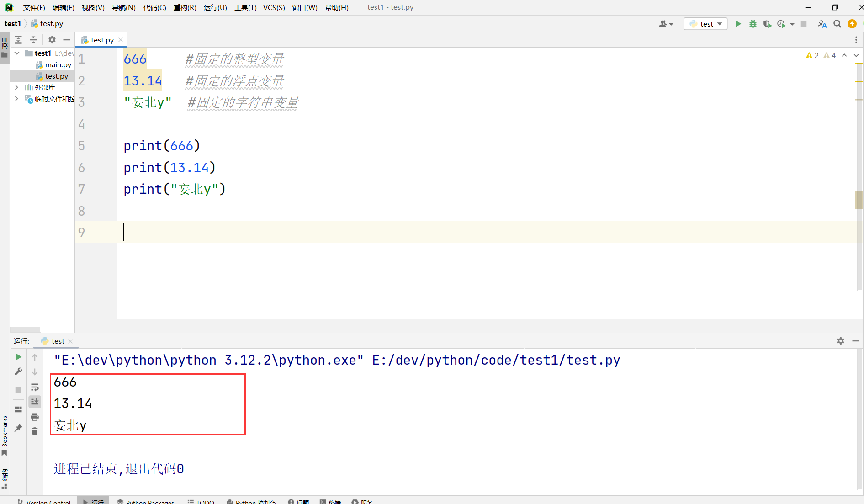The image size is (864, 504).
Task: Open the test run configuration dropdown
Action: click(x=706, y=24)
